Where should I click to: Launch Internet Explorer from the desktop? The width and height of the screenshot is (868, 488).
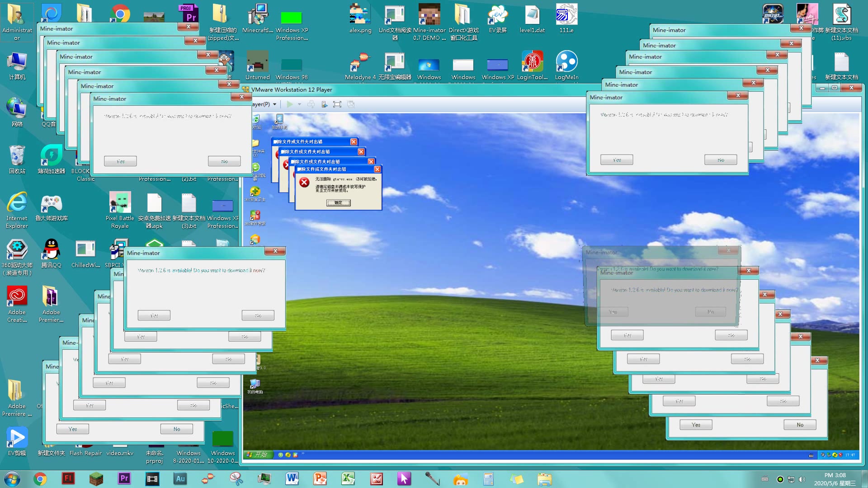point(17,210)
